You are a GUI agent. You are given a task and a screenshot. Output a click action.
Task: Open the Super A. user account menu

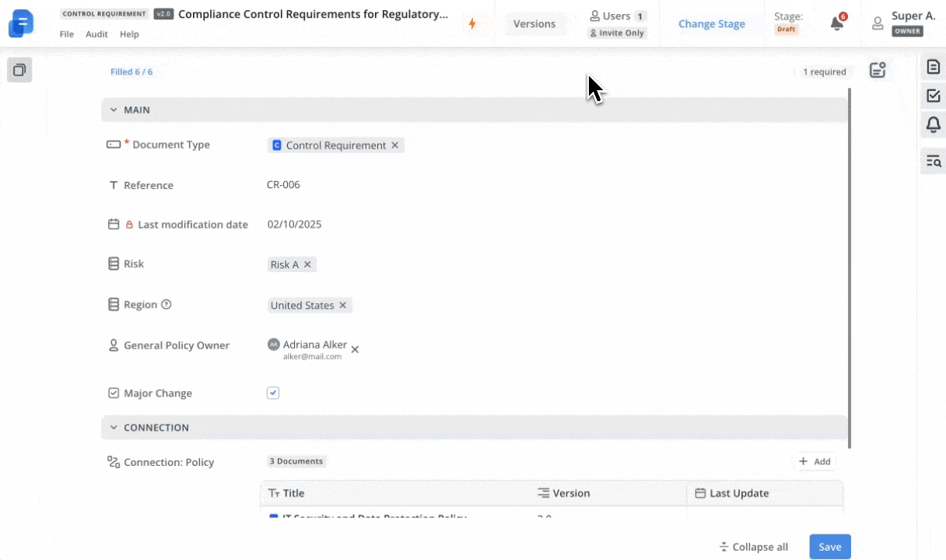[903, 23]
